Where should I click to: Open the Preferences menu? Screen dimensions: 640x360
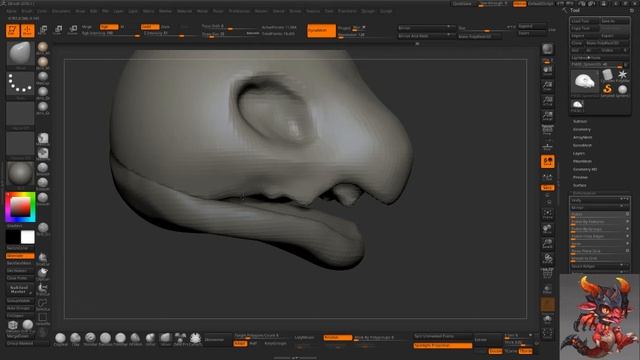239,11
